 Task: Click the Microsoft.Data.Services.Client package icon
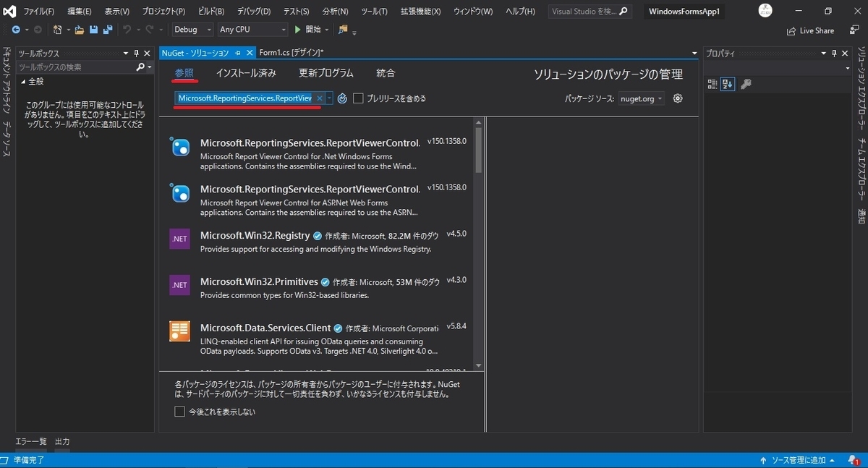(x=179, y=331)
